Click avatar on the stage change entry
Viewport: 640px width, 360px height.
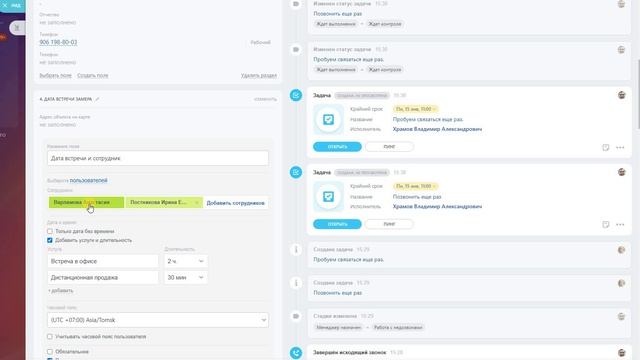point(621,317)
